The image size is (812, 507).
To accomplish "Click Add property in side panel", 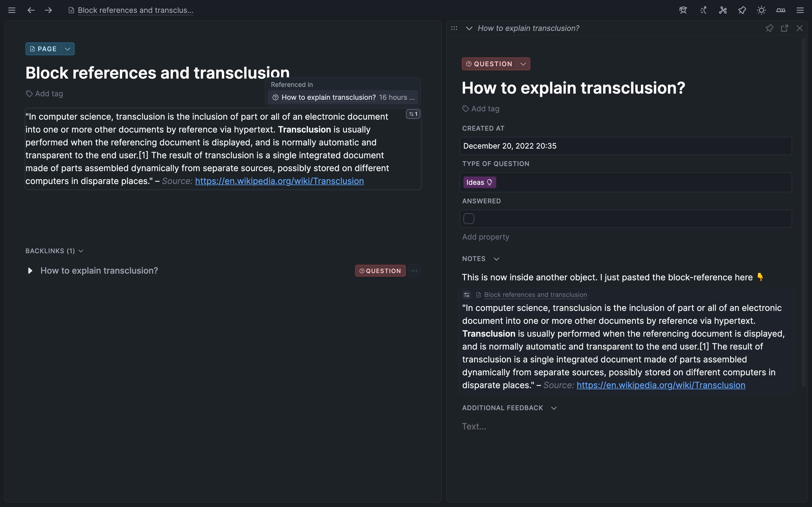I will pyautogui.click(x=485, y=237).
